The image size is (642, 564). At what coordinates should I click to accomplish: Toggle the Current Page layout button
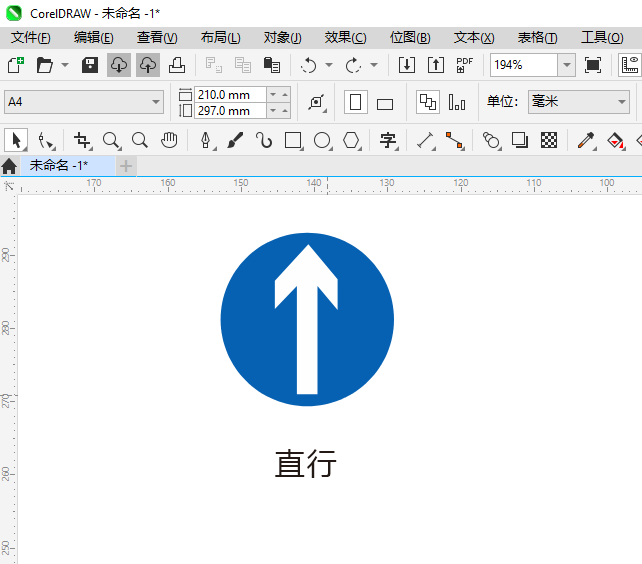[x=457, y=102]
